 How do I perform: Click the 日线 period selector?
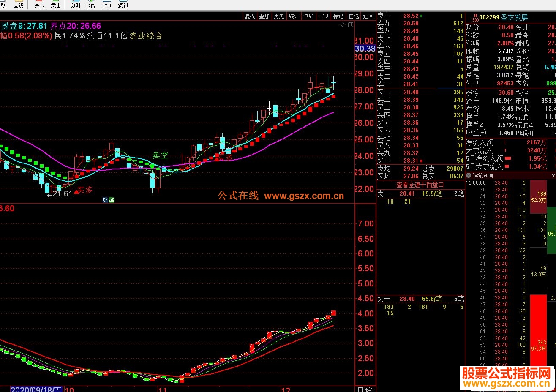[365, 389]
